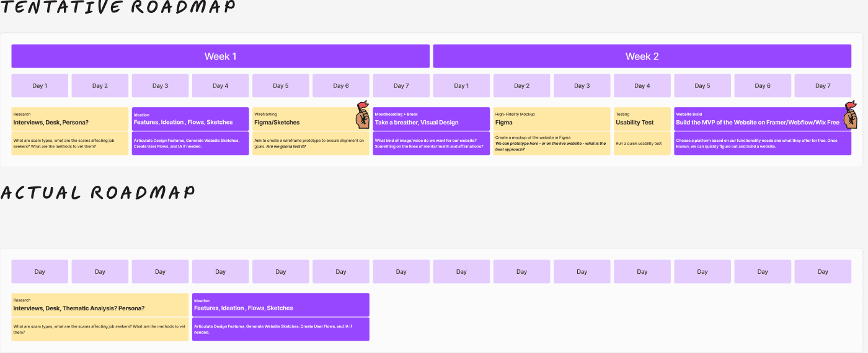Select the High-Fidelity Mockup 'Figma' card

(x=552, y=119)
